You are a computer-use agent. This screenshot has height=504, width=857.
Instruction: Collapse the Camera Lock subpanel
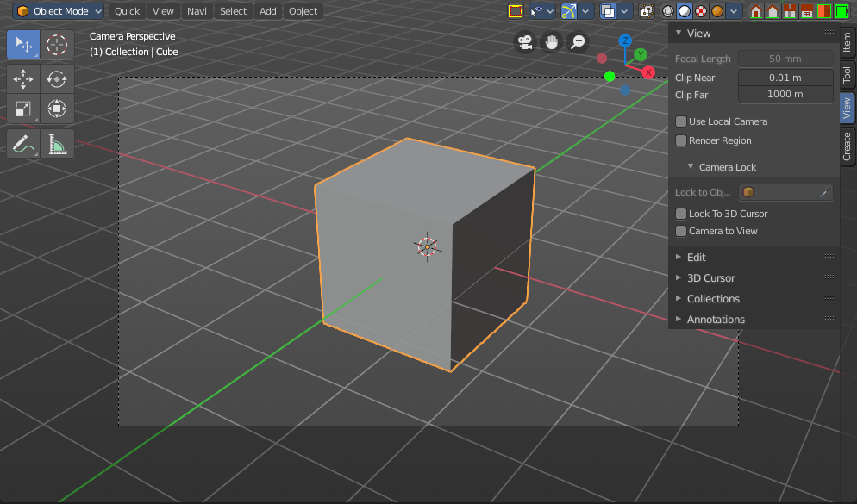(x=691, y=166)
